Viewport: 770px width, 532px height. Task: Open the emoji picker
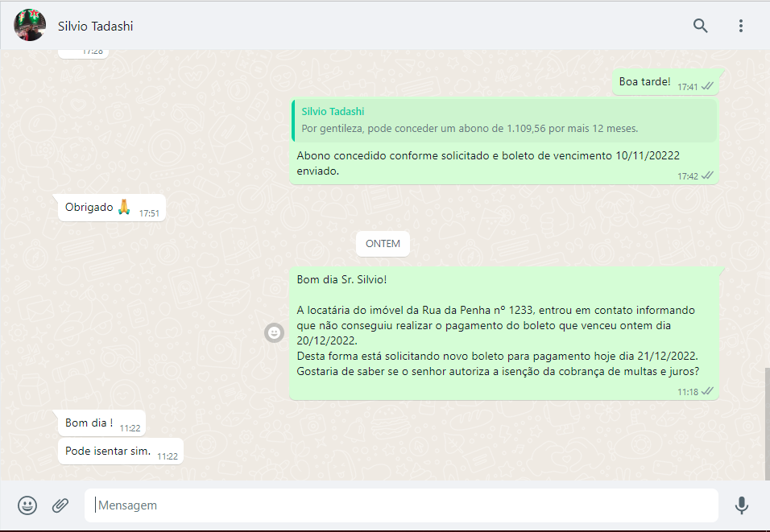click(27, 505)
